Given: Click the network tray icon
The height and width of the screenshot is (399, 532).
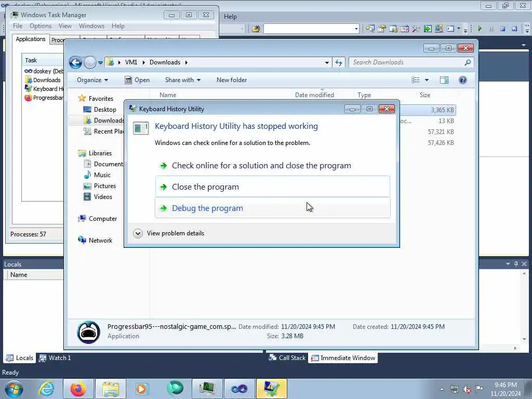Looking at the screenshot, I should [x=454, y=390].
